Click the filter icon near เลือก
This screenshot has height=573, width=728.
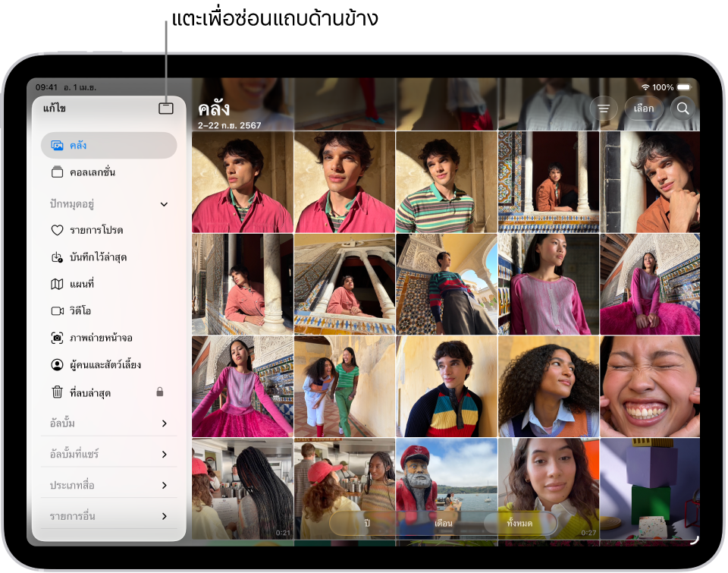tap(604, 109)
